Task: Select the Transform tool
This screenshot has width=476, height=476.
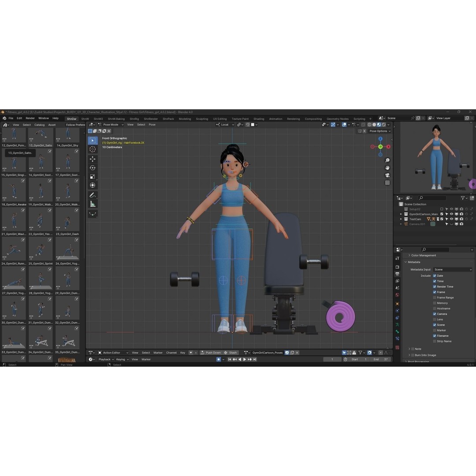Action: 93,185
